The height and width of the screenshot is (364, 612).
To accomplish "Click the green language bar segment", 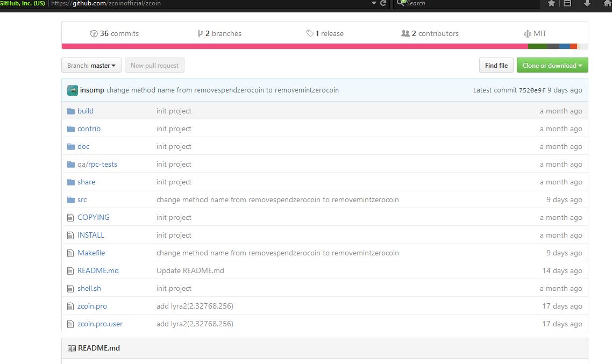I will click(537, 46).
